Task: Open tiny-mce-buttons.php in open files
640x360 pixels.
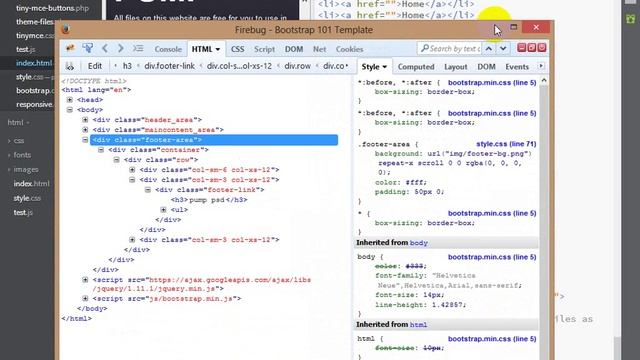Action: [52, 8]
